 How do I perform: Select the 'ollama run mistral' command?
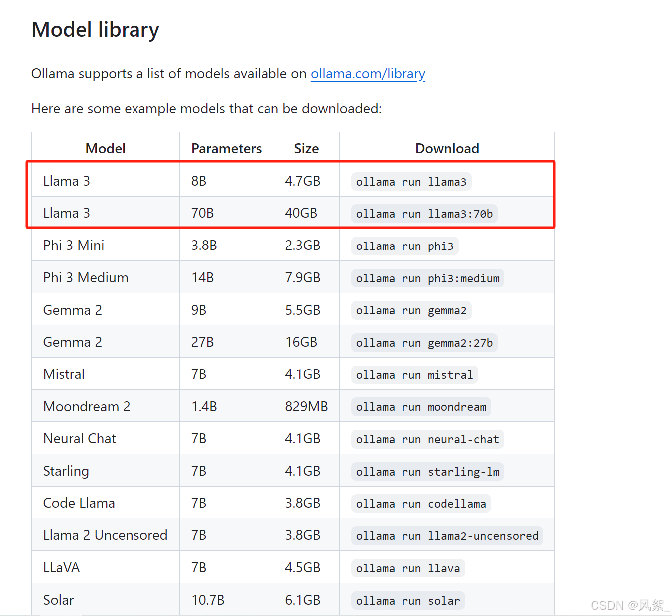414,375
